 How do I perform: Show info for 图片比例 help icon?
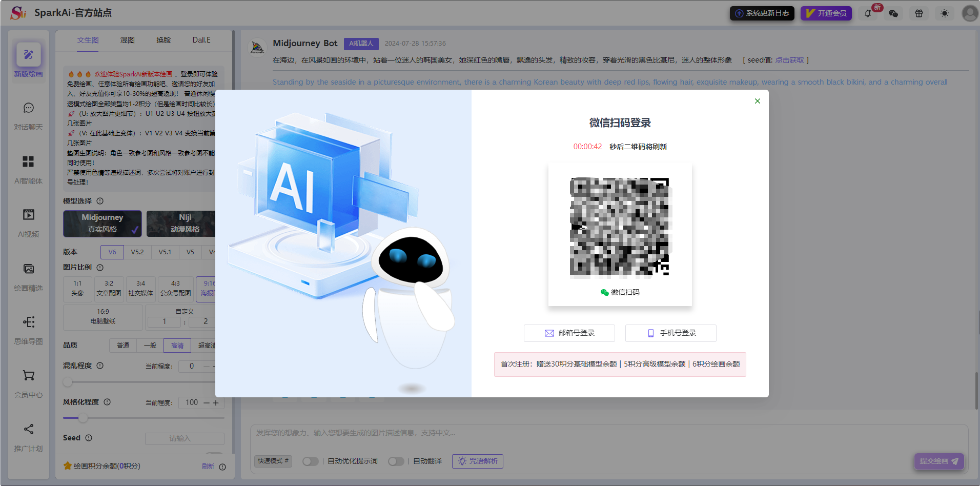coord(100,268)
